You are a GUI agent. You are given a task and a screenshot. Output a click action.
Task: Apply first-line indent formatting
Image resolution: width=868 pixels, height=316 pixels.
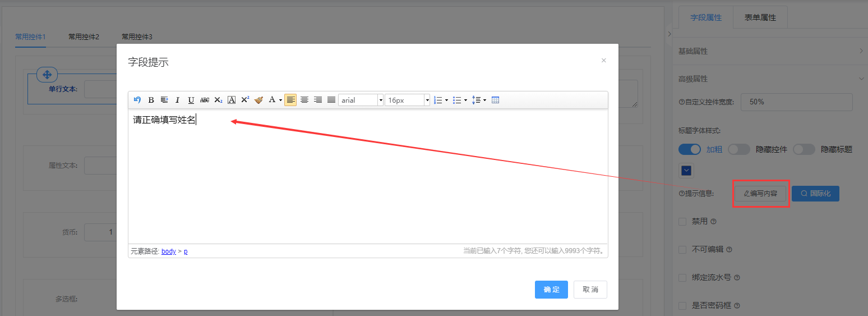click(164, 100)
